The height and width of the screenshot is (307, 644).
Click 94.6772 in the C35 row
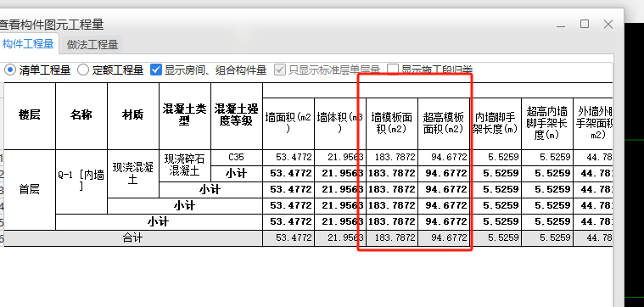(444, 157)
